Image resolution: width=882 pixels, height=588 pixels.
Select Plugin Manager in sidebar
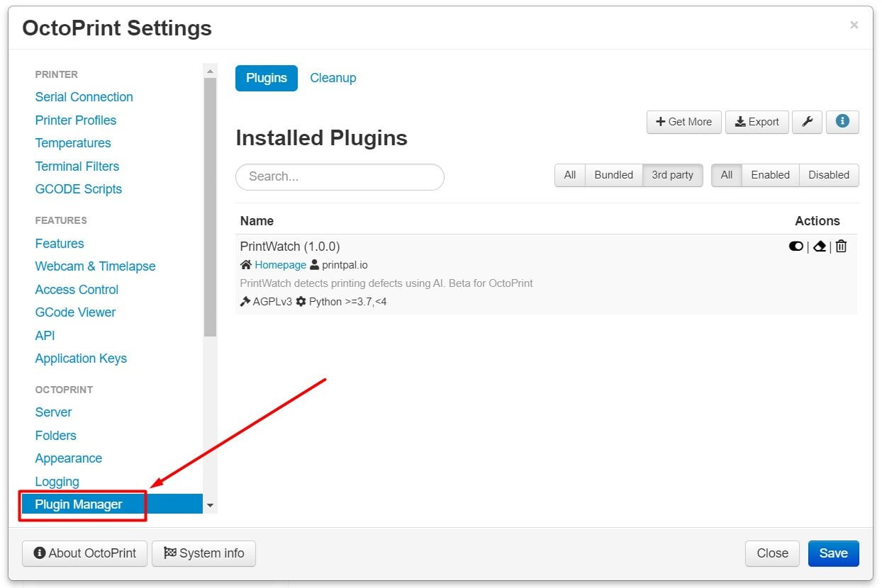click(x=112, y=504)
